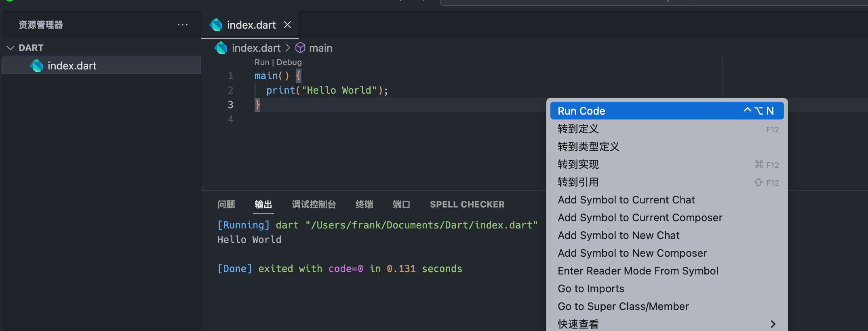
Task: Click the Dart file icon in explorer tree
Action: coord(37,66)
